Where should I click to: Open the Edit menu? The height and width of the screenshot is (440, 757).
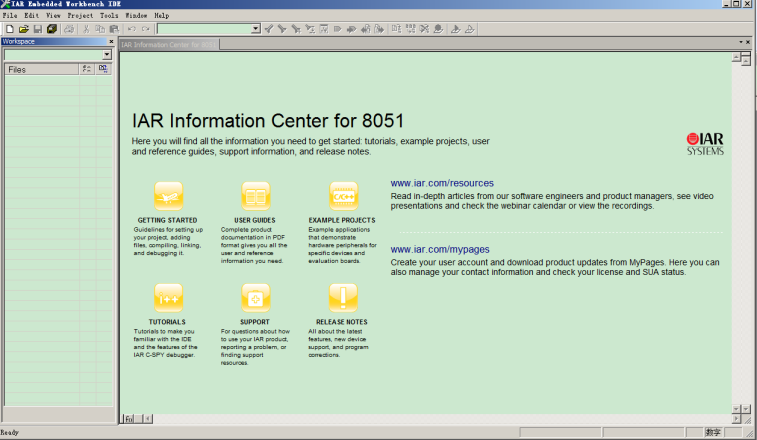point(31,15)
